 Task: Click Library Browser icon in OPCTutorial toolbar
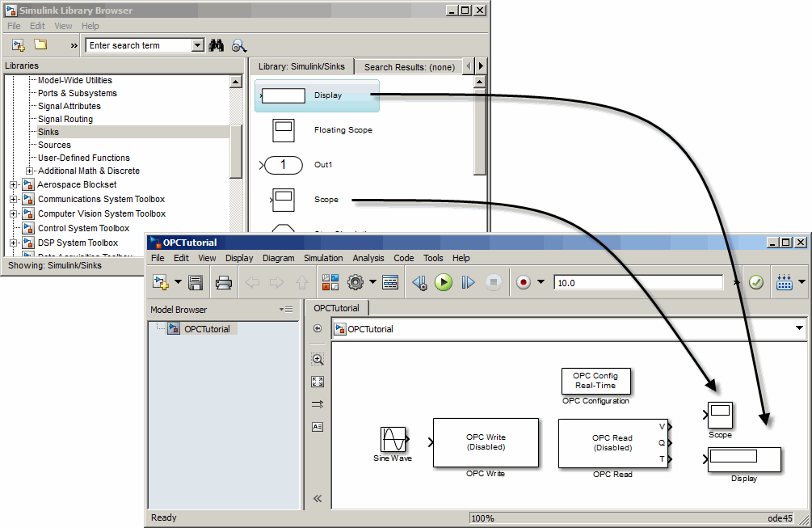point(330,282)
